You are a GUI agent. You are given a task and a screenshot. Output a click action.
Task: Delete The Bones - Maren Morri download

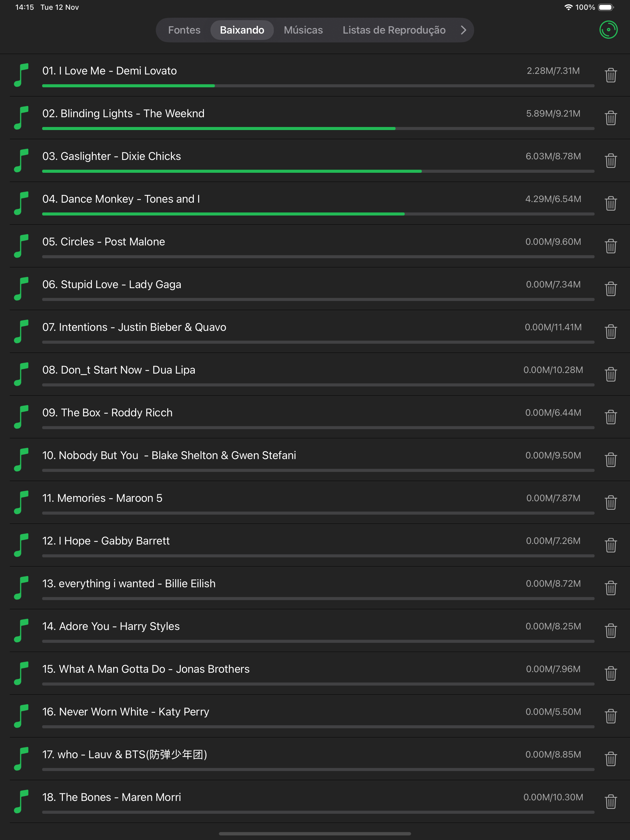(611, 801)
